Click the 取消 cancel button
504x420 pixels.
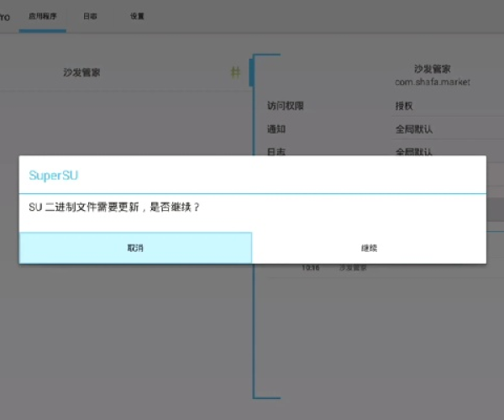(135, 248)
